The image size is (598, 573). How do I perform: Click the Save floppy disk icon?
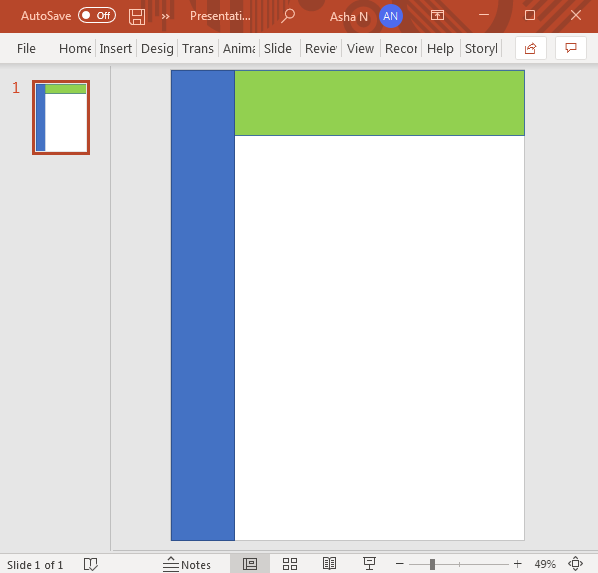tap(137, 16)
